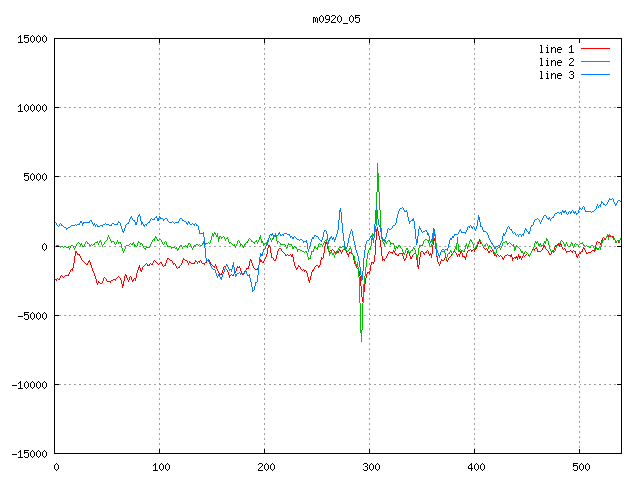Click the -15000 y-axis tick label
640x480 pixels.
coord(29,453)
